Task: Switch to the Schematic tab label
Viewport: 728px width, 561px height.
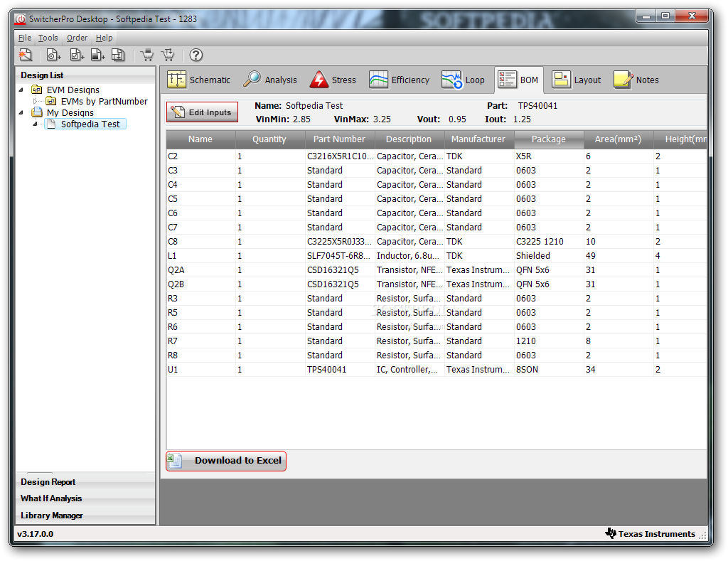Action: pos(210,80)
